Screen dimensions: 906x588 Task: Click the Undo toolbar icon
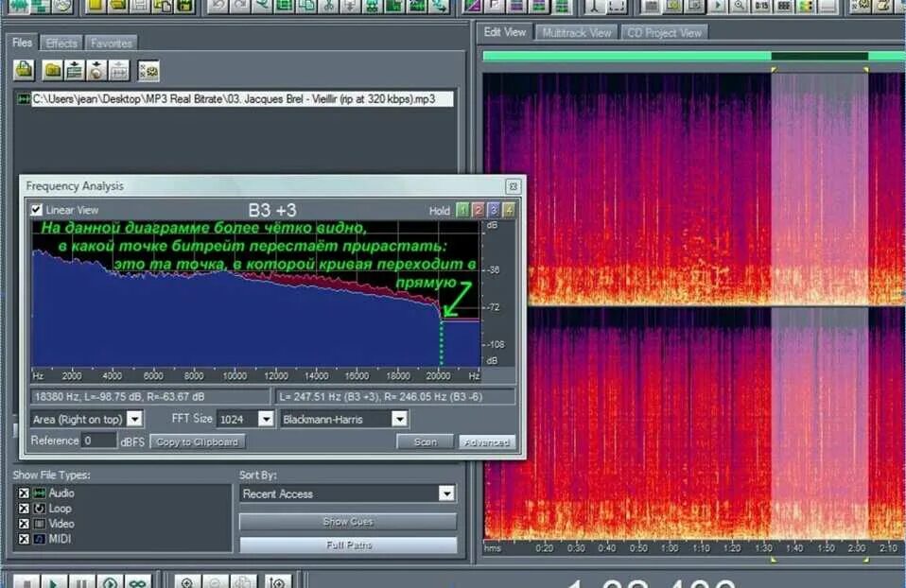pos(218,6)
